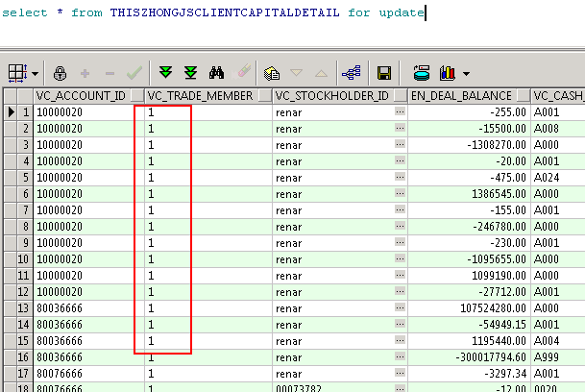
Task: Open the chart icon dropdown arrow
Action: coord(466,74)
